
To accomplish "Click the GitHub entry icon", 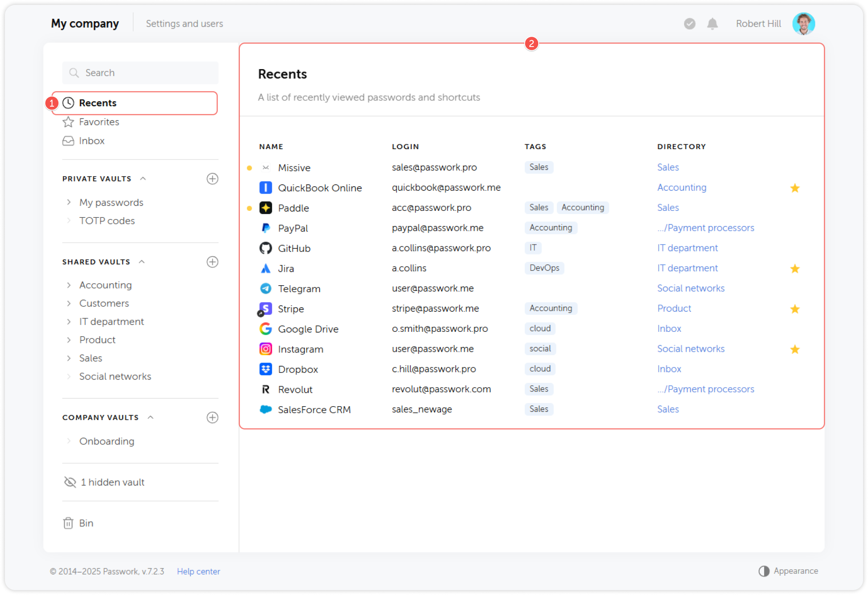I will click(x=266, y=248).
